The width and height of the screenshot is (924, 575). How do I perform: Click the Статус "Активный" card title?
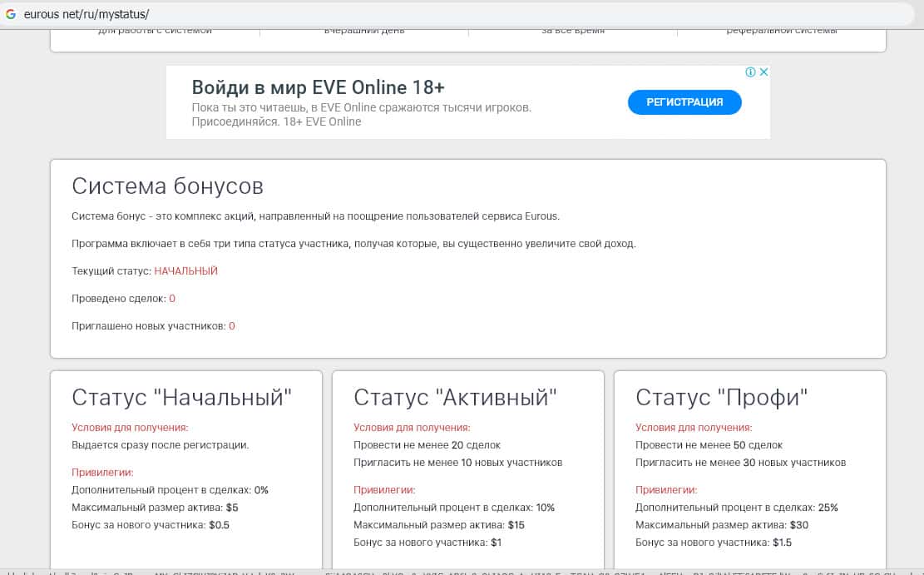455,397
